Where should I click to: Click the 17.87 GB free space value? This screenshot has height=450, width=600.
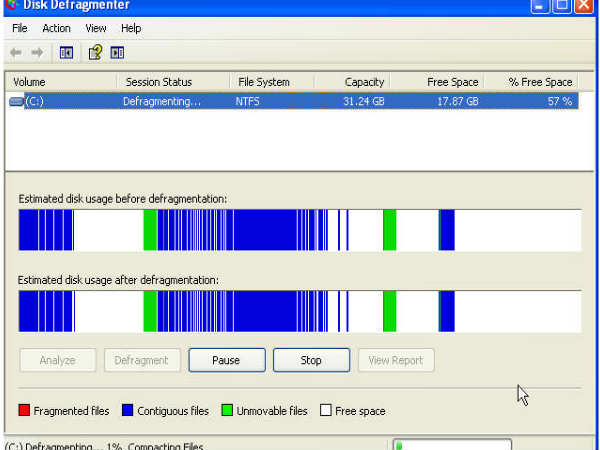458,102
